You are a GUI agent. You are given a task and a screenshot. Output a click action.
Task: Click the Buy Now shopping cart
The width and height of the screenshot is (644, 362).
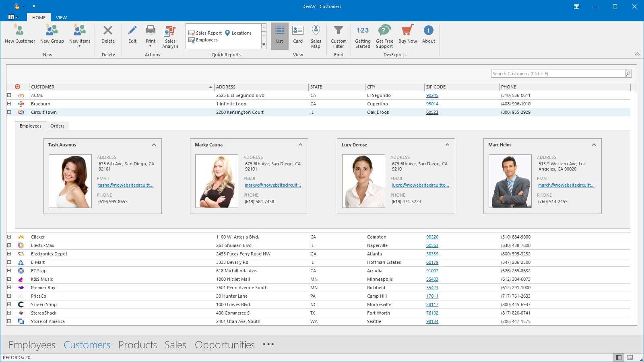pyautogui.click(x=407, y=31)
